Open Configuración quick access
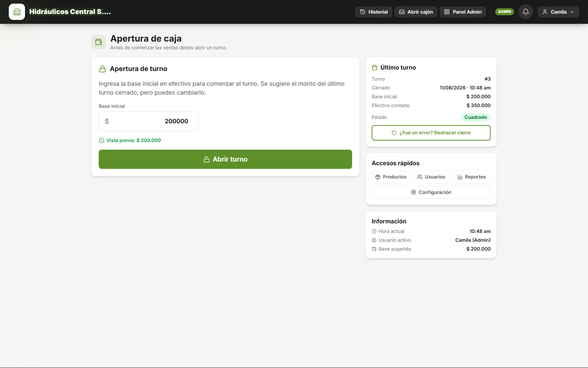 click(431, 192)
